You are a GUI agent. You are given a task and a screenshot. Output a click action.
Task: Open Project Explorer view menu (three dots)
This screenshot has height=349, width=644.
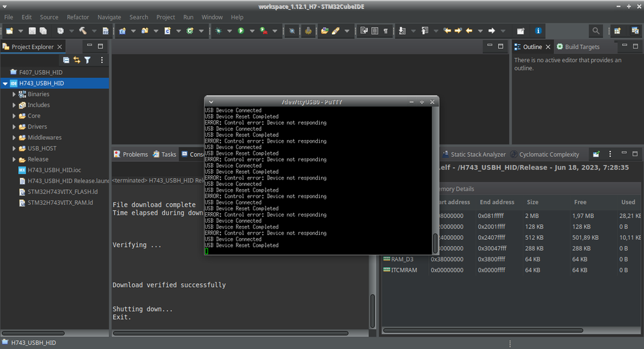(x=102, y=60)
